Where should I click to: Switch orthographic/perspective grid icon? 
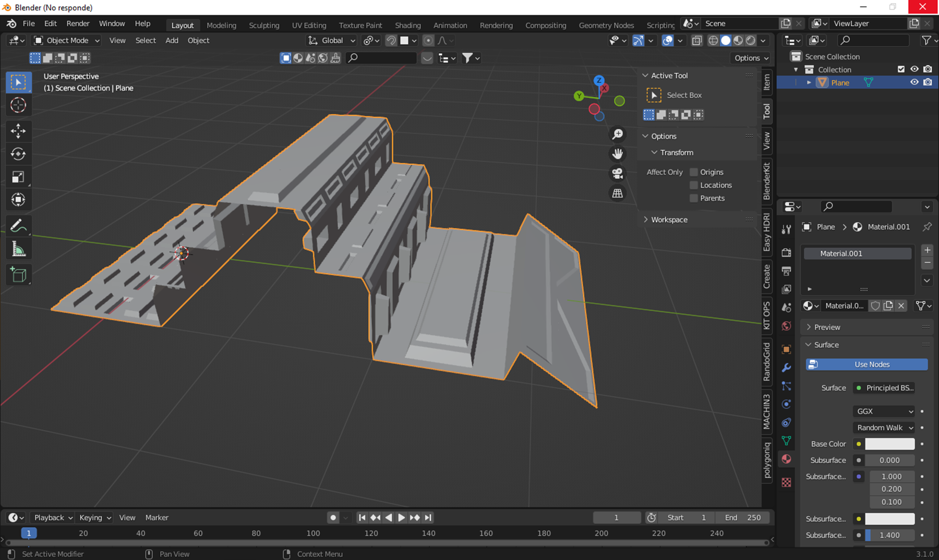[x=618, y=193]
